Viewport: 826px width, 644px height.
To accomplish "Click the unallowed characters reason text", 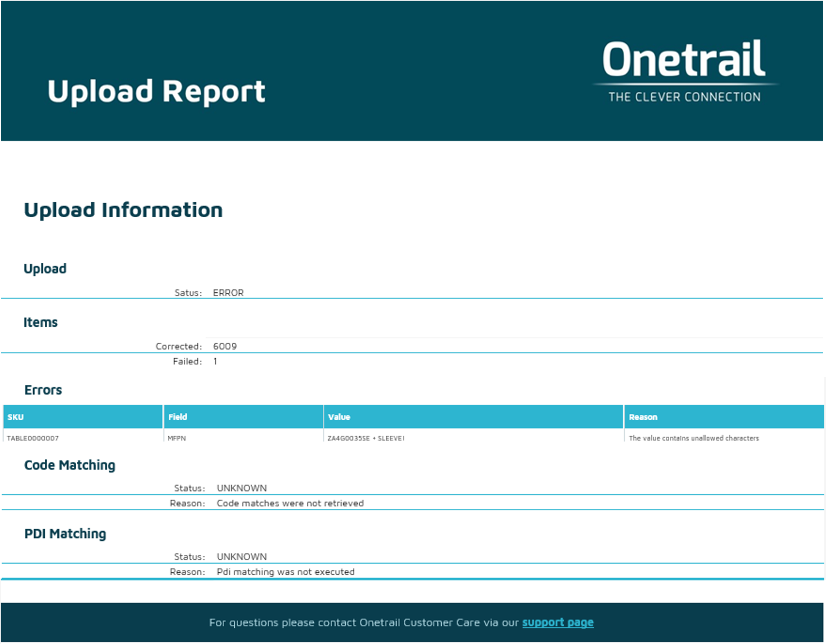I will pos(694,438).
